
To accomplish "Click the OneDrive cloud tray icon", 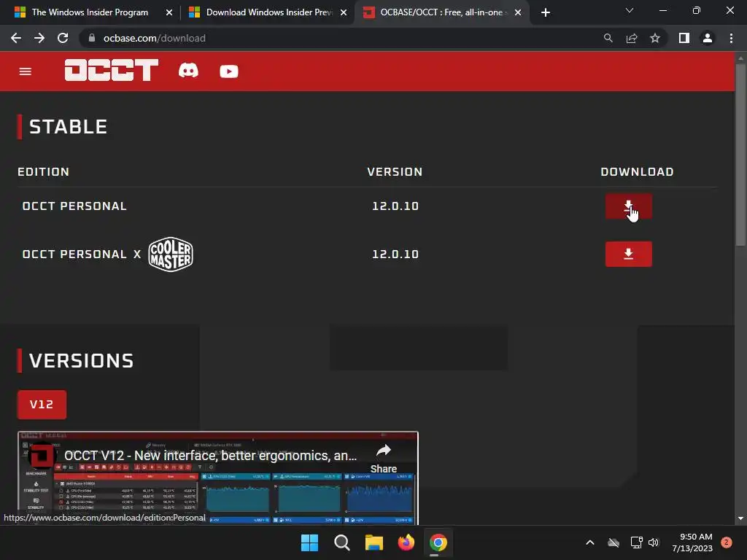I will click(614, 542).
